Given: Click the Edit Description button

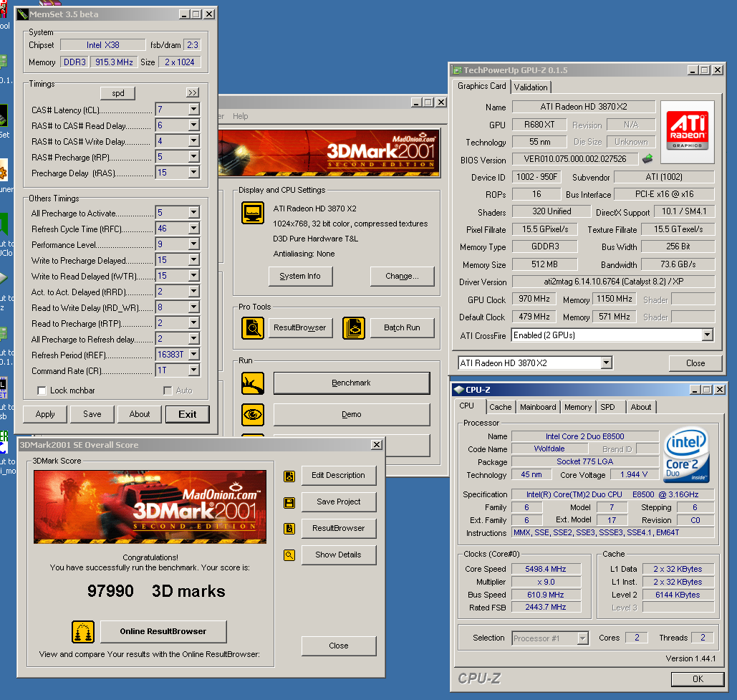Looking at the screenshot, I should click(x=338, y=476).
